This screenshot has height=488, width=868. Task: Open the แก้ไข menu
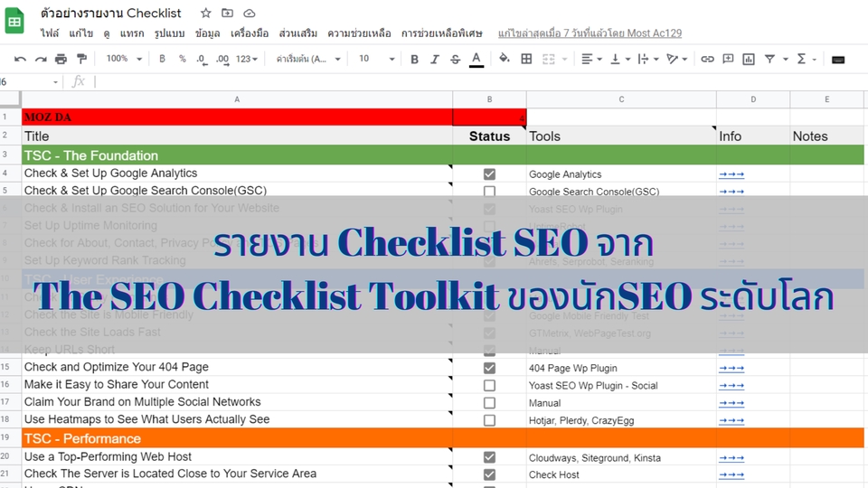(x=80, y=33)
